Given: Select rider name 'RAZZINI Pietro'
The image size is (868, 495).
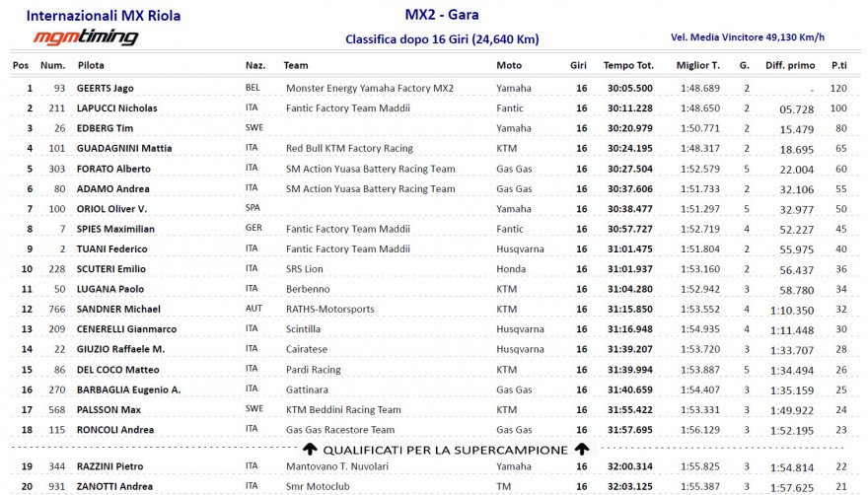Looking at the screenshot, I should [109, 466].
